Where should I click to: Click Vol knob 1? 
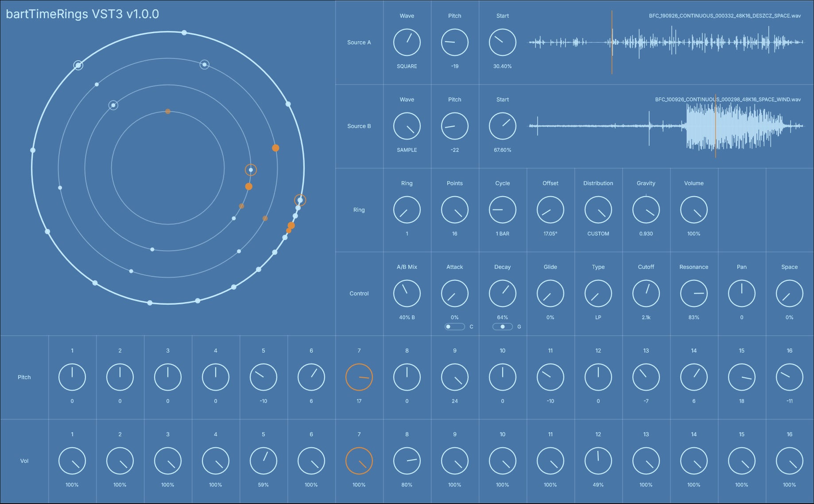tap(72, 461)
